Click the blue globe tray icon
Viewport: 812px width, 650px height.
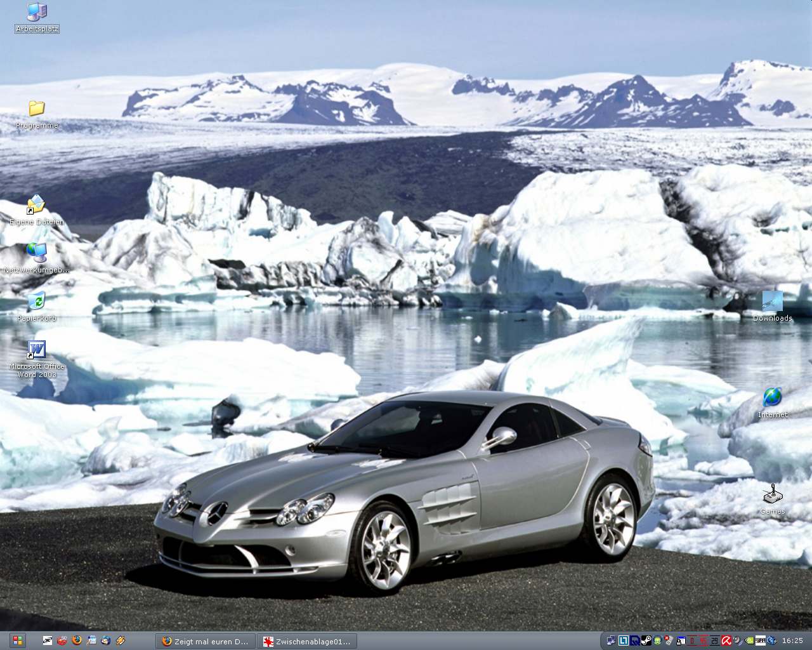[x=771, y=640]
